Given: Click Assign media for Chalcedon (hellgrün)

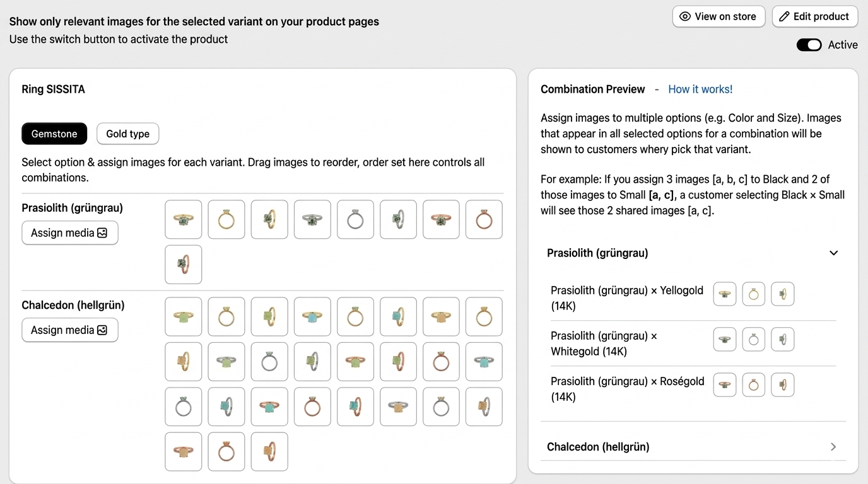Looking at the screenshot, I should click(x=69, y=330).
